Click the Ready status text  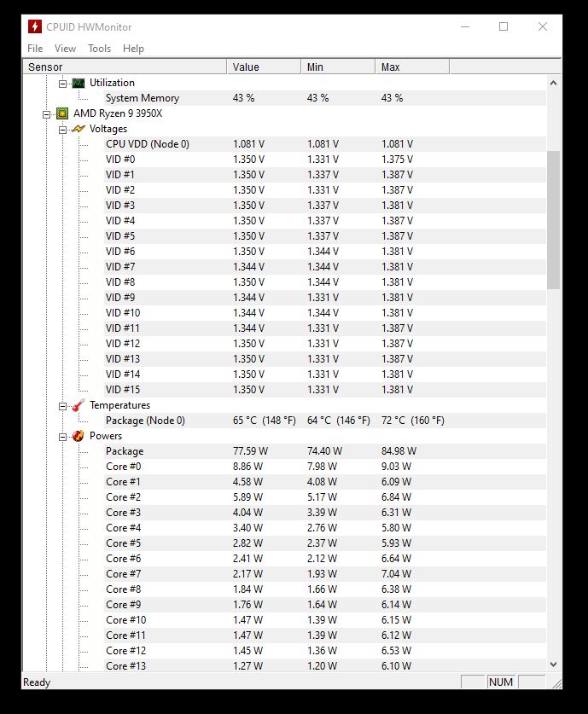[37, 682]
